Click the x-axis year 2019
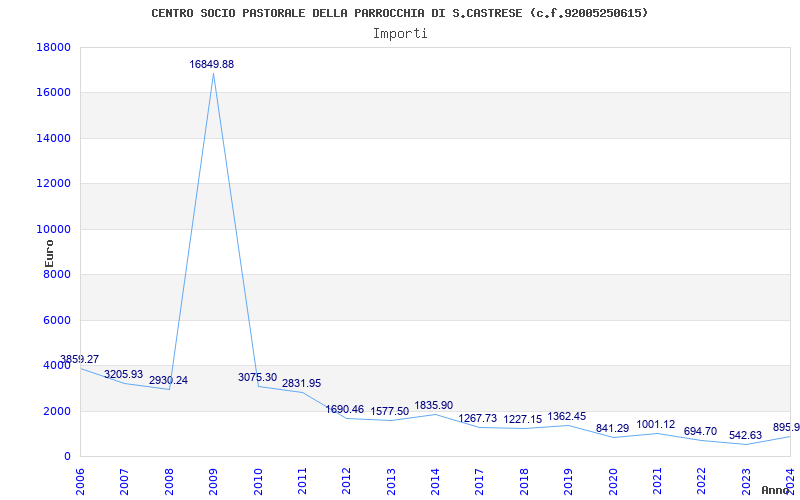The height and width of the screenshot is (500, 800). (568, 481)
